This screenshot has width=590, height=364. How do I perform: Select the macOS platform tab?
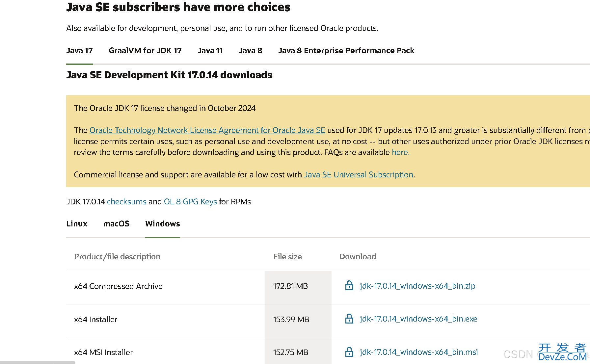click(x=116, y=224)
